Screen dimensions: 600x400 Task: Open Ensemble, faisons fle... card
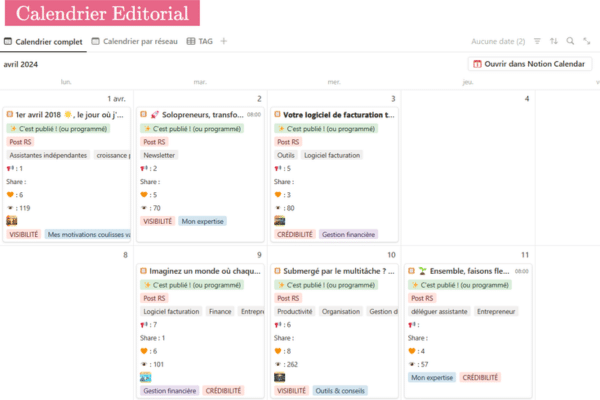[x=468, y=331]
